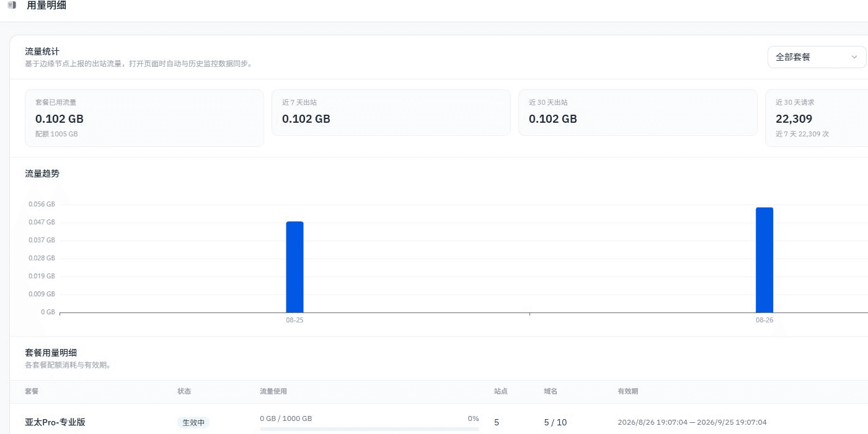This screenshot has width=868, height=434.
Task: Click the 近 7 天 22,309 次 text
Action: coord(802,134)
